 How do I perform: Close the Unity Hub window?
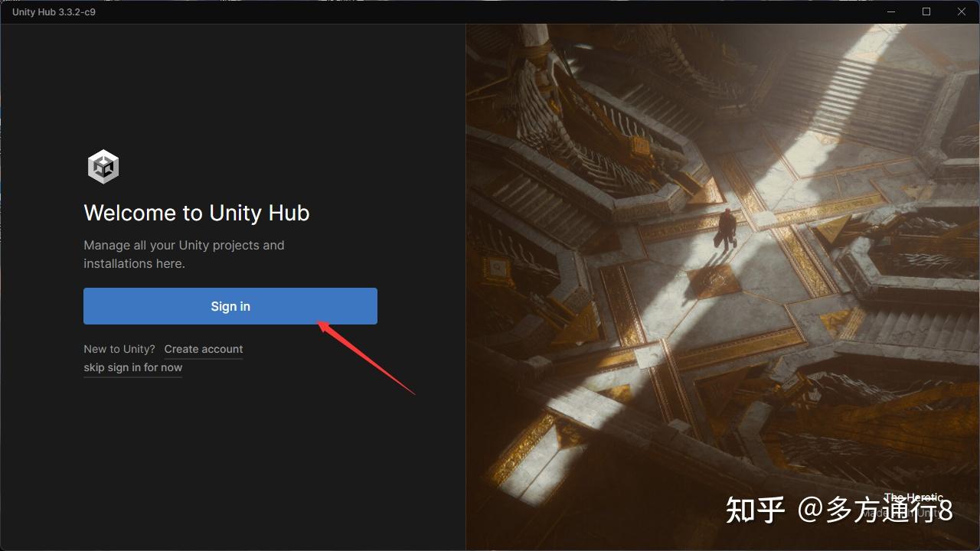pos(961,11)
